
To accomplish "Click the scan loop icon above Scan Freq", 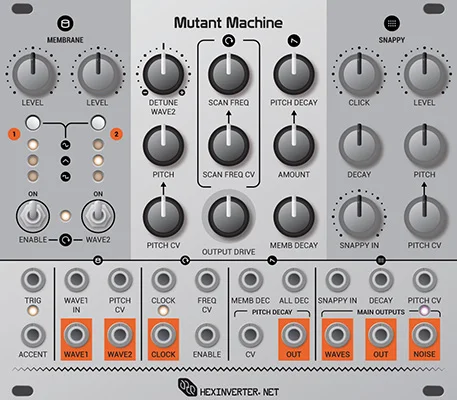I will [229, 41].
